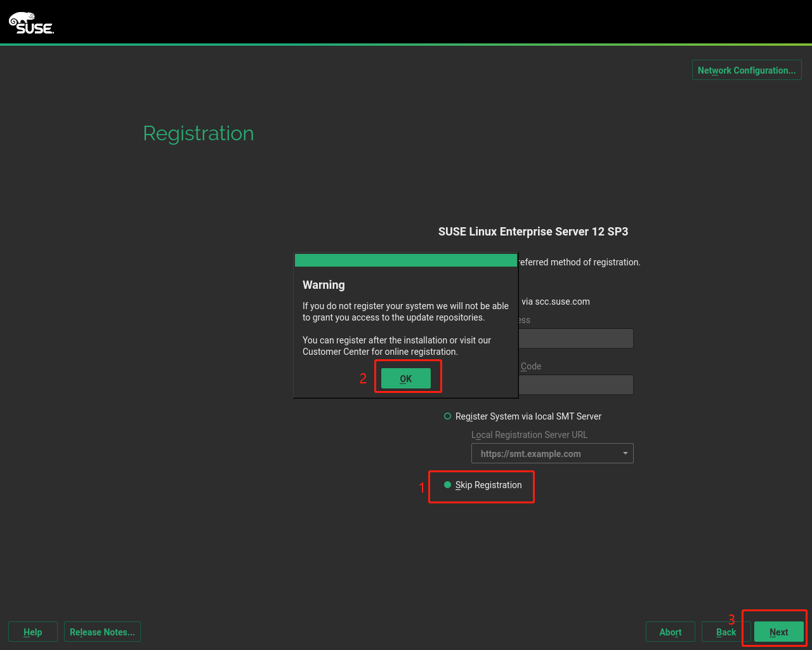Screen dimensions: 812x650
Task: Open Release Notes
Action: (102, 632)
